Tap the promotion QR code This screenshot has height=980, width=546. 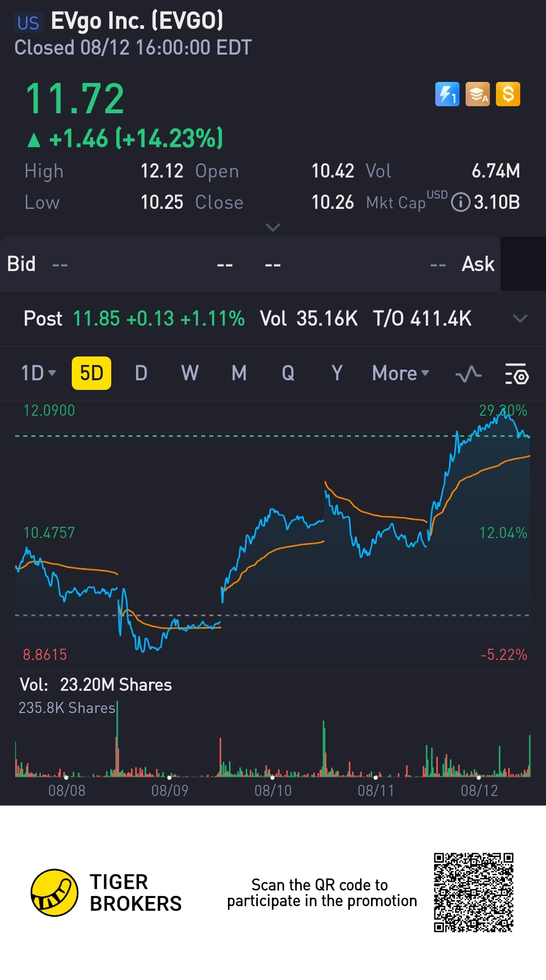473,893
